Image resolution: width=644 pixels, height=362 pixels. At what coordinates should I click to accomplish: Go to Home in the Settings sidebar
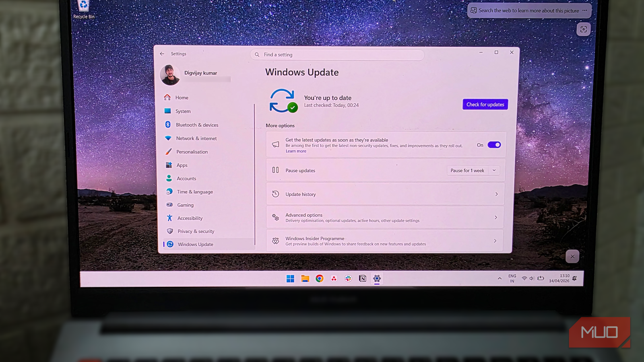click(182, 97)
